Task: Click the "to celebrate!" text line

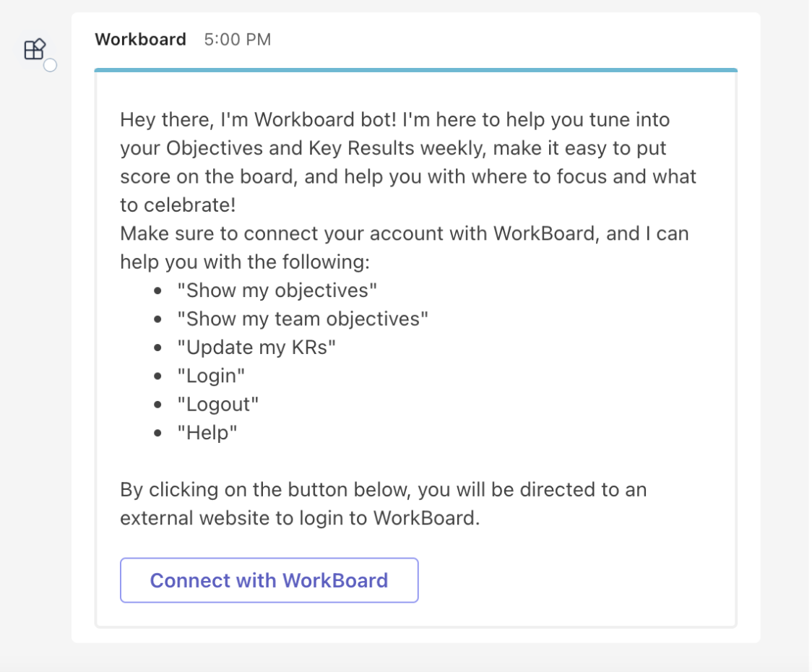Action: tap(178, 205)
